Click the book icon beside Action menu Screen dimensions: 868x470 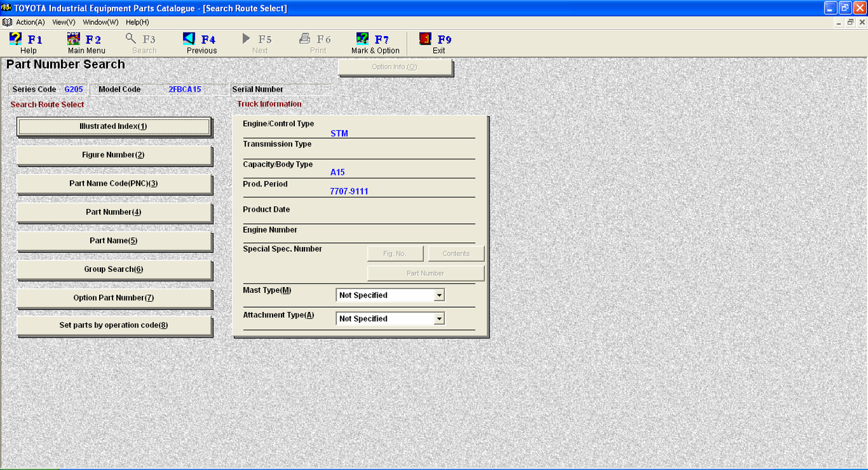(x=7, y=22)
